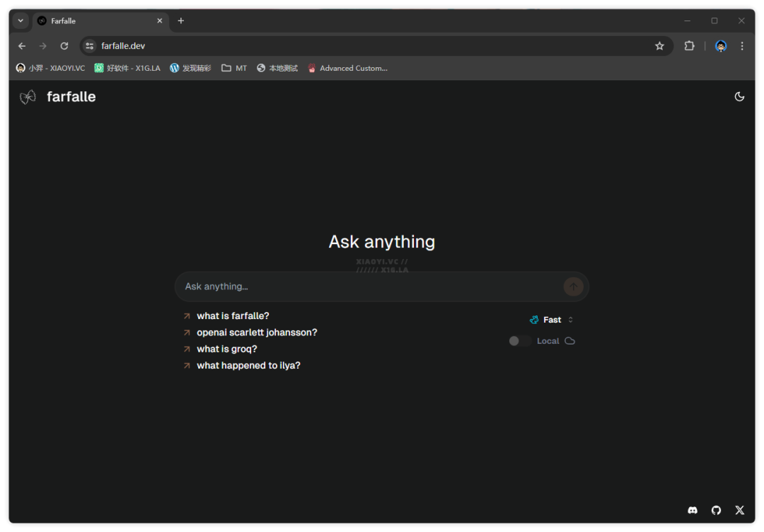Click the farfalle bow-tie logo icon
Image resolution: width=764 pixels, height=532 pixels.
pos(28,97)
